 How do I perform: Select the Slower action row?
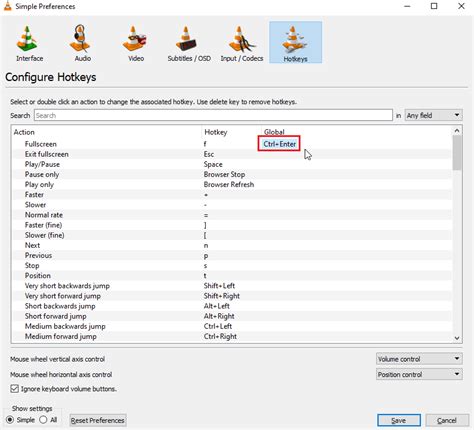(232, 205)
